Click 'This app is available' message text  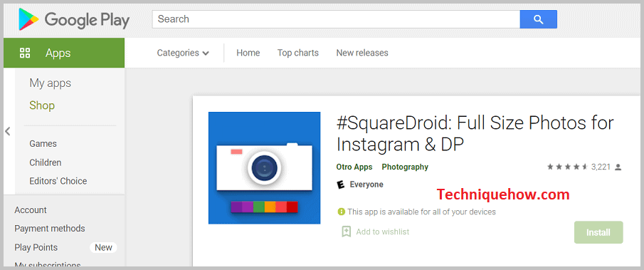coord(421,212)
